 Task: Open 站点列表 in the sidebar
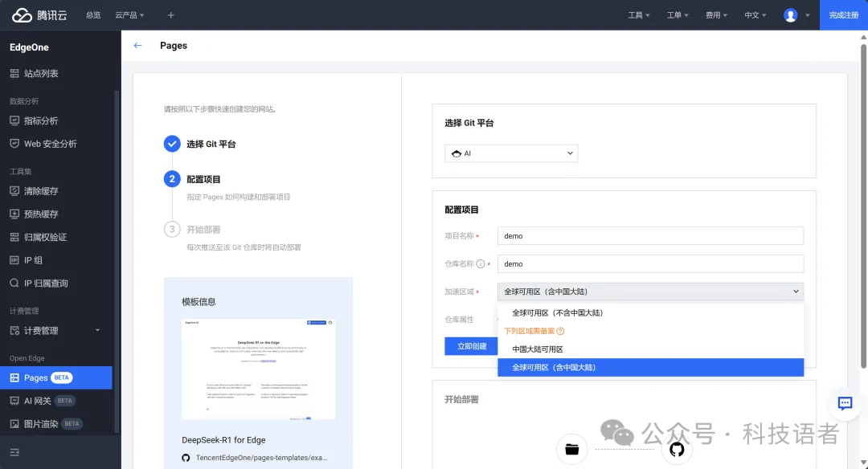click(x=41, y=74)
